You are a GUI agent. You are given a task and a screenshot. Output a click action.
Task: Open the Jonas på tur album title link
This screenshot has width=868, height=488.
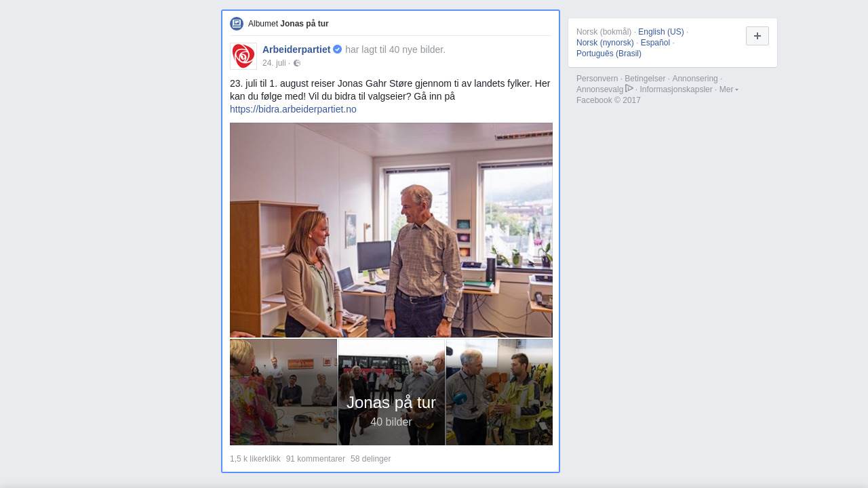click(x=304, y=24)
